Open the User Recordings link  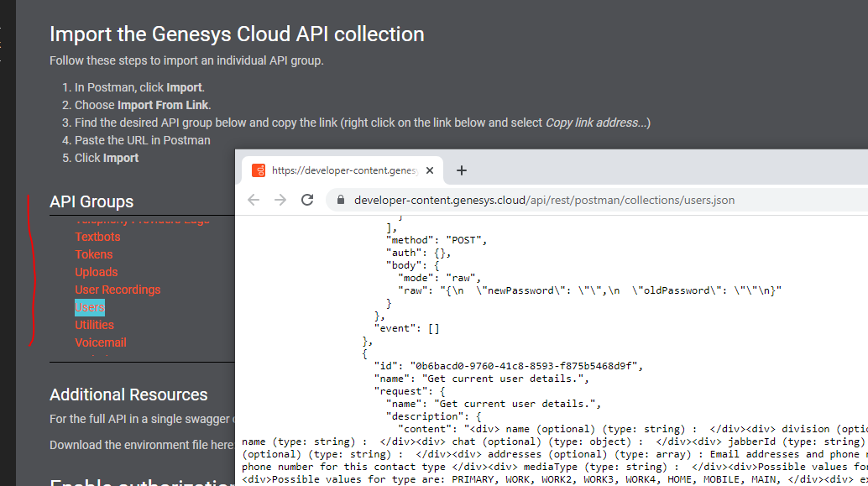point(118,289)
